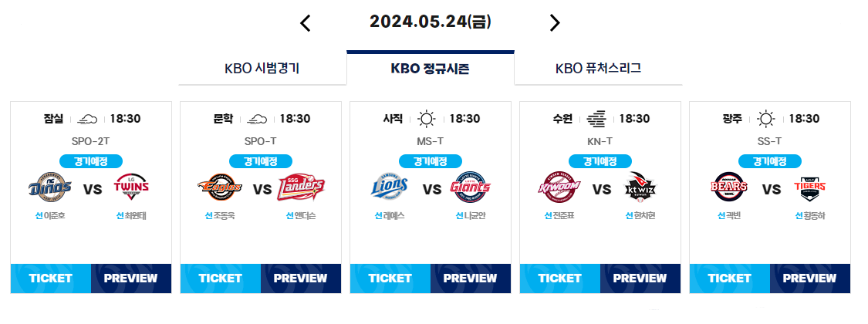Go to next date with right chevron
The height and width of the screenshot is (324, 868).
coord(555,22)
